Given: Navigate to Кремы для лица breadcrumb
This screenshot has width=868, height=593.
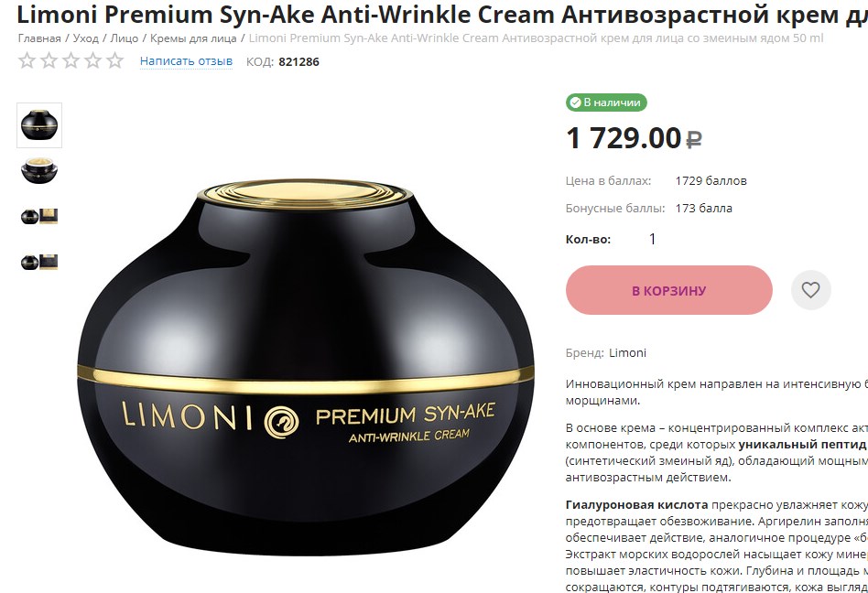Looking at the screenshot, I should point(193,38).
